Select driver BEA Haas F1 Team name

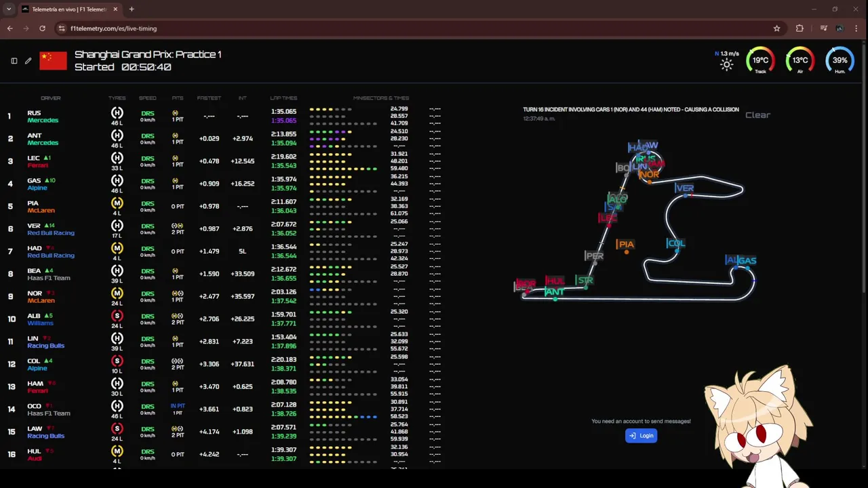click(48, 274)
